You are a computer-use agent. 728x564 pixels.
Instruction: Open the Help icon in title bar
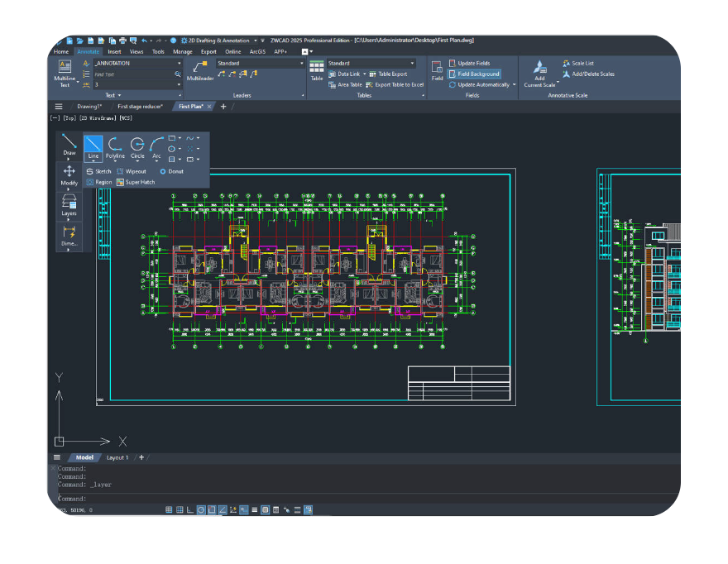(x=173, y=41)
